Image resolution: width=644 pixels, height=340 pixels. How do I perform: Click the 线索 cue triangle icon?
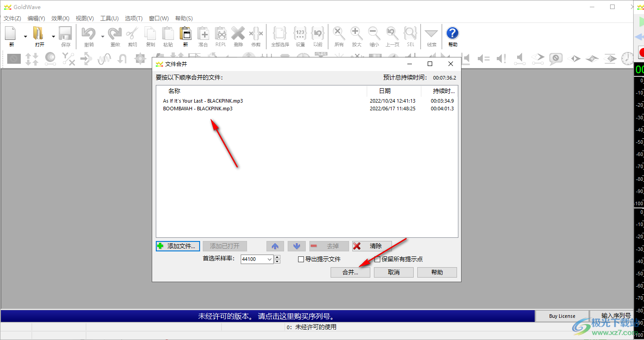point(431,34)
